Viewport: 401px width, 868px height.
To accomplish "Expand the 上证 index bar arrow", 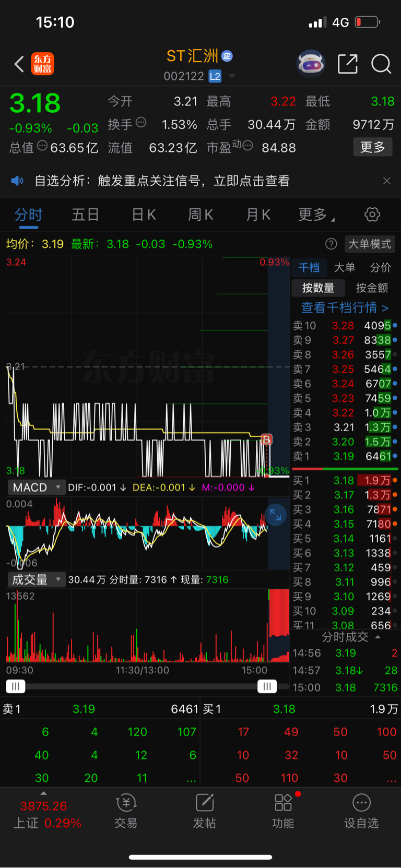I will point(43,793).
